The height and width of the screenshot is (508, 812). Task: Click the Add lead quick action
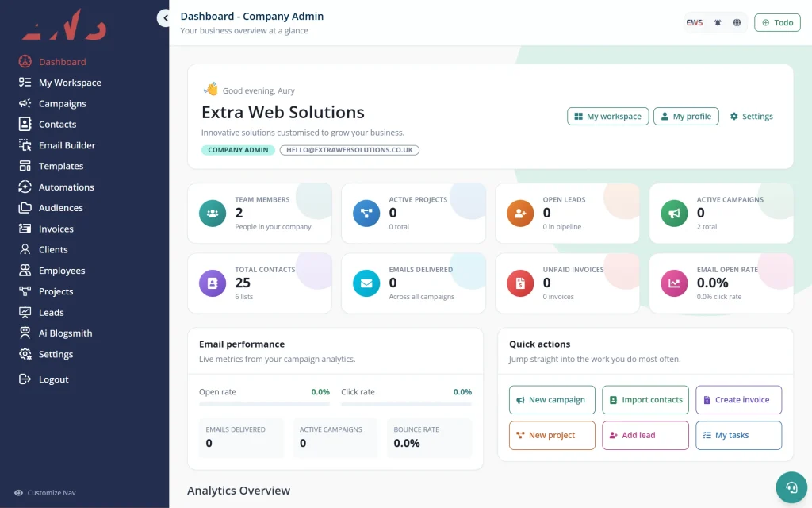(645, 436)
